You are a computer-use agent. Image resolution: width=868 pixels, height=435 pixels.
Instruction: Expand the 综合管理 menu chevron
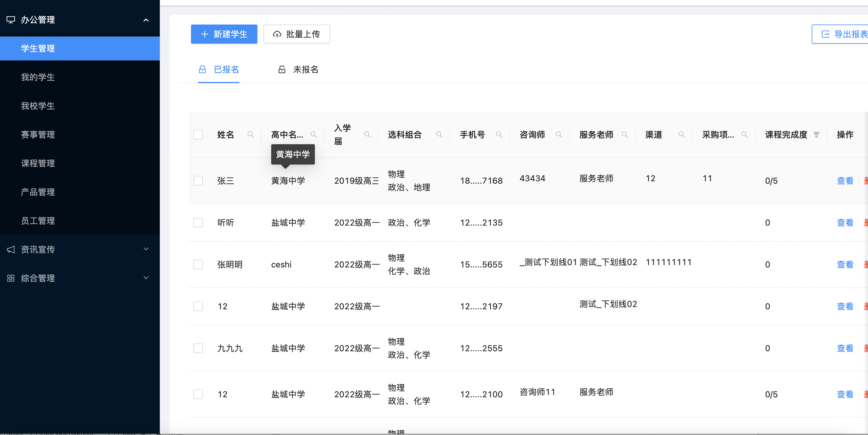pyautogui.click(x=146, y=278)
